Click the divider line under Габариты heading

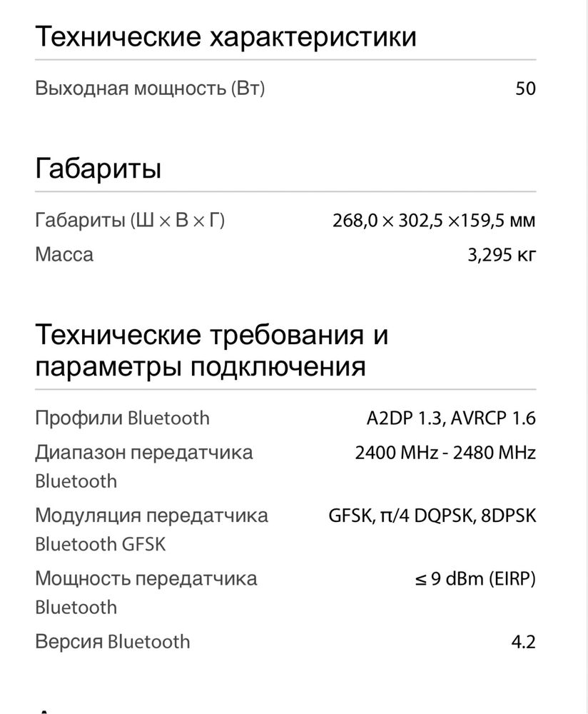pyautogui.click(x=285, y=191)
